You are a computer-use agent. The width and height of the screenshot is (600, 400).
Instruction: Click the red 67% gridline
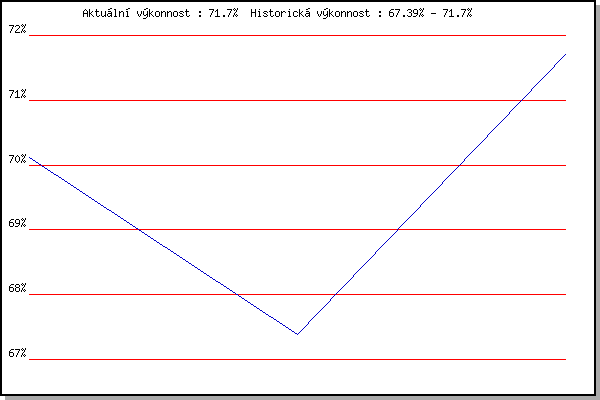click(297, 359)
